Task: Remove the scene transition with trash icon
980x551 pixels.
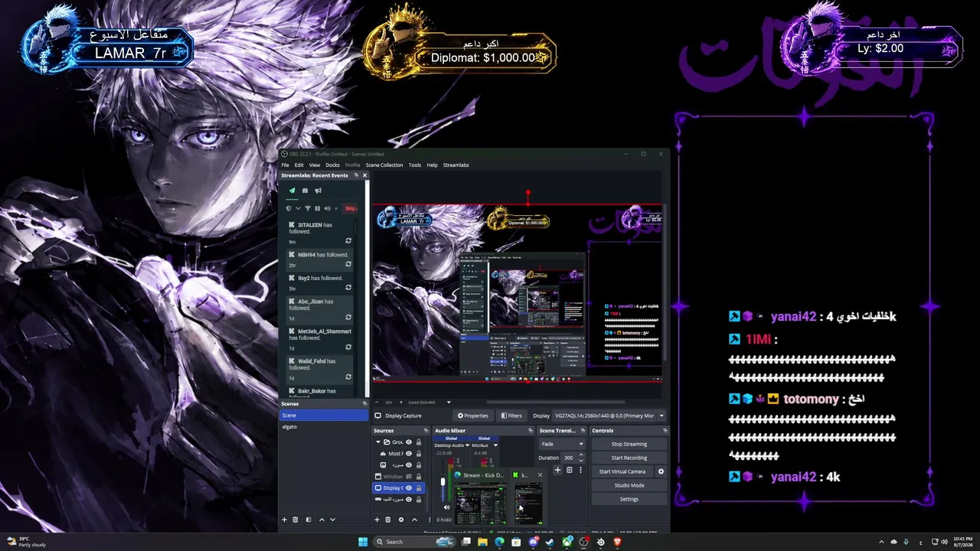Action: coord(569,470)
